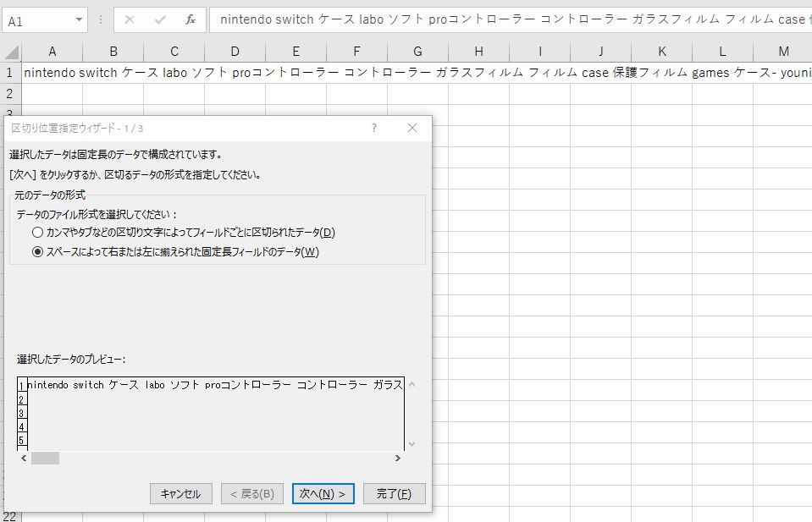This screenshot has height=522, width=812.
Task: Select column J header
Action: click(x=600, y=52)
